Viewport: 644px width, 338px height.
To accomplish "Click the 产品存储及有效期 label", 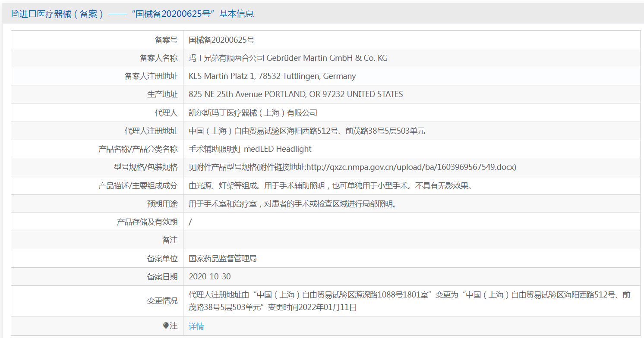I will tap(147, 222).
